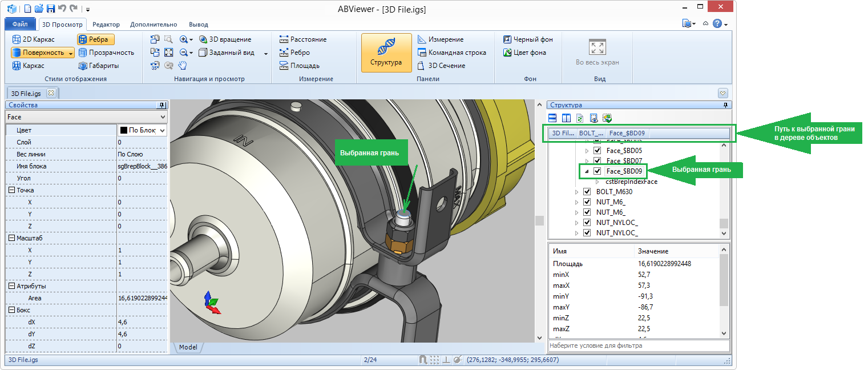The height and width of the screenshot is (370, 868).
Task: Click the Во весь экран button
Action: [x=597, y=53]
